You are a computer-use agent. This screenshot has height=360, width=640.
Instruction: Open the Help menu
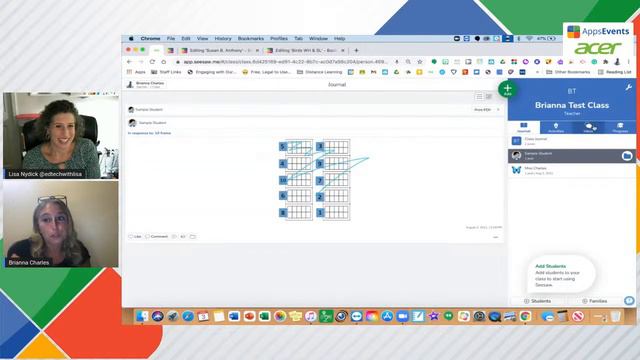tap(340, 38)
